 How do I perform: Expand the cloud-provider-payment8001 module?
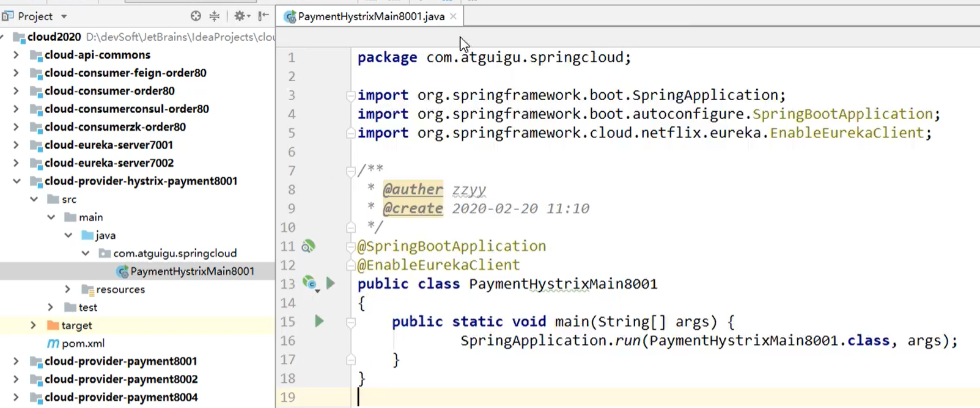coord(16,362)
